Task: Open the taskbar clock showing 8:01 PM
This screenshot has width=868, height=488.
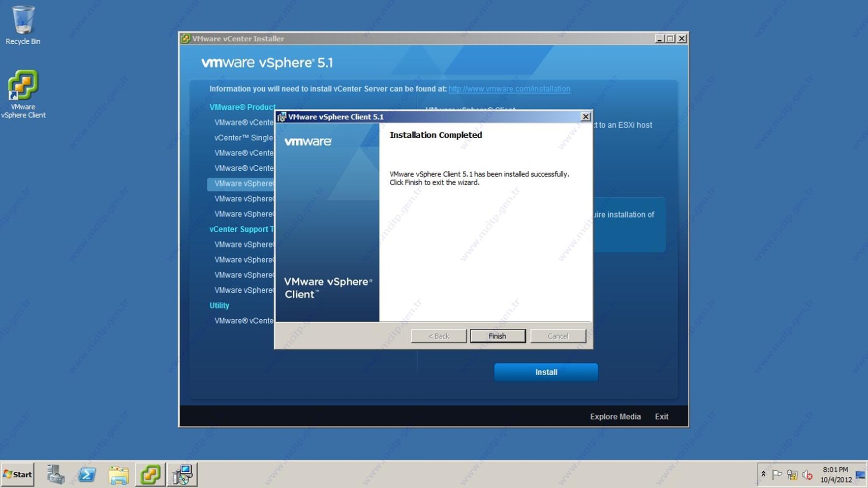Action: click(835, 474)
